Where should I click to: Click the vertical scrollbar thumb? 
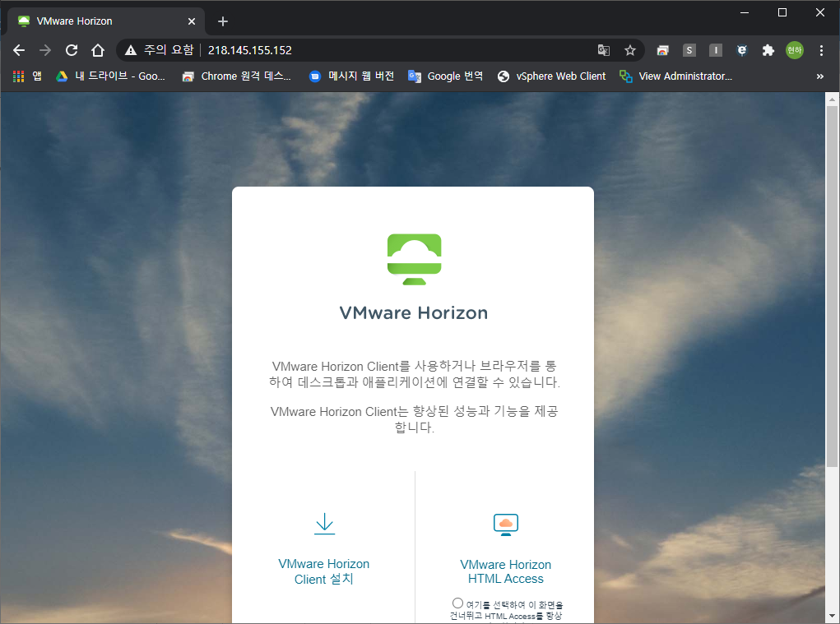click(832, 286)
